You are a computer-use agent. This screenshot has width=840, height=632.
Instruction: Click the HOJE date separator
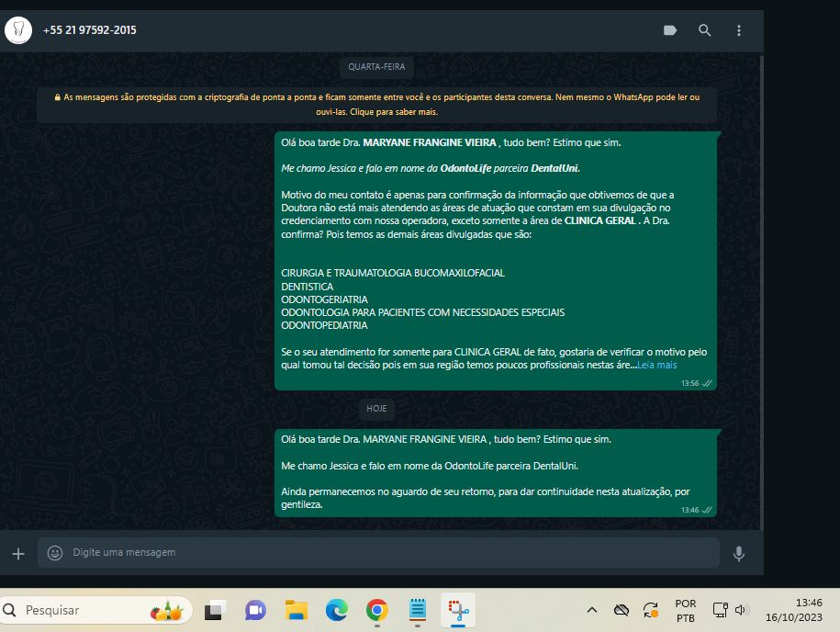coord(376,409)
